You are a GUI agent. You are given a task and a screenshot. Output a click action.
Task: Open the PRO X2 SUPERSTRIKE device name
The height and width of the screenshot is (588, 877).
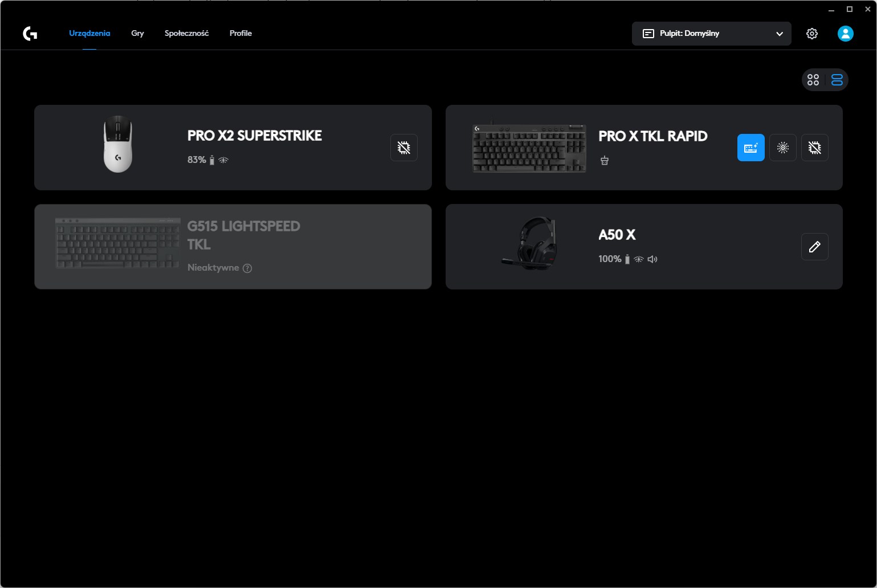254,136
